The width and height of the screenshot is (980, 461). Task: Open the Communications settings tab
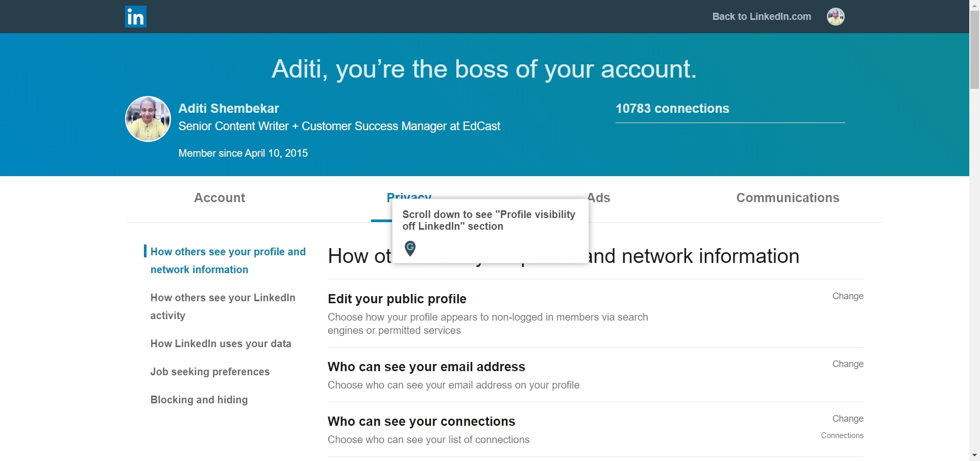coord(788,198)
